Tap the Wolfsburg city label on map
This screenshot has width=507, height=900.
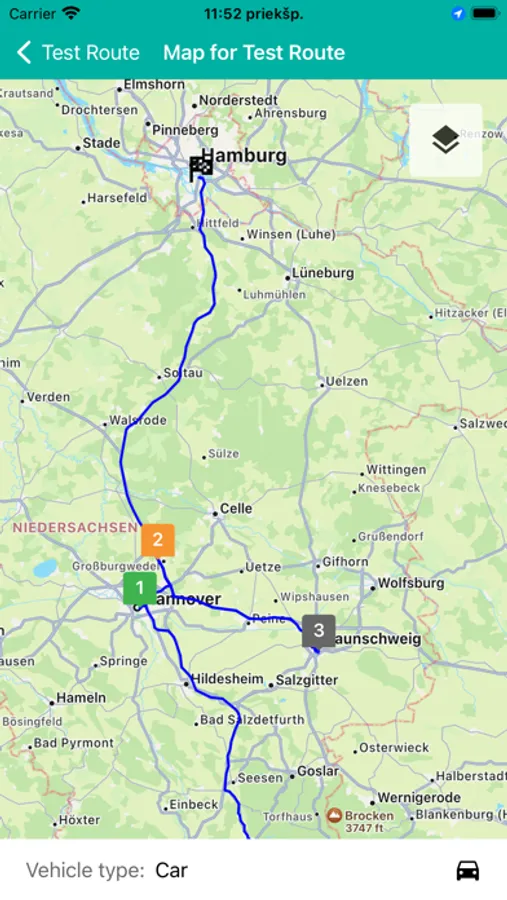[x=411, y=583]
